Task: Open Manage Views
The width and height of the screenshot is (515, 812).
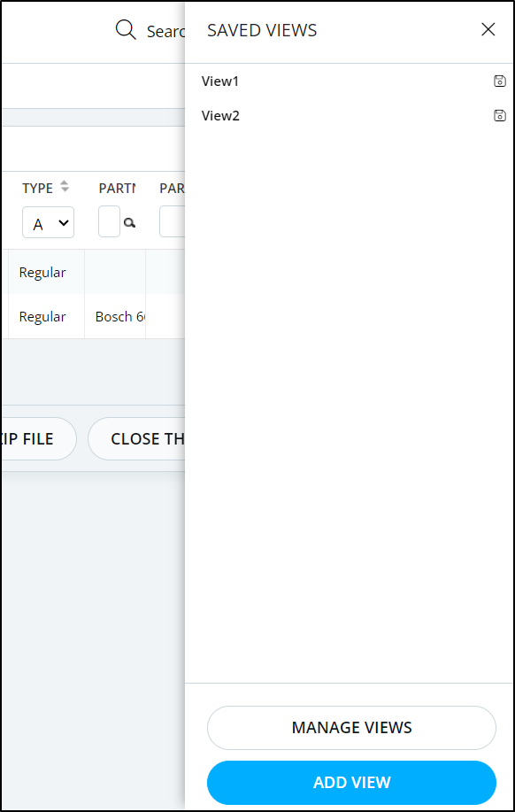Action: pyautogui.click(x=351, y=728)
